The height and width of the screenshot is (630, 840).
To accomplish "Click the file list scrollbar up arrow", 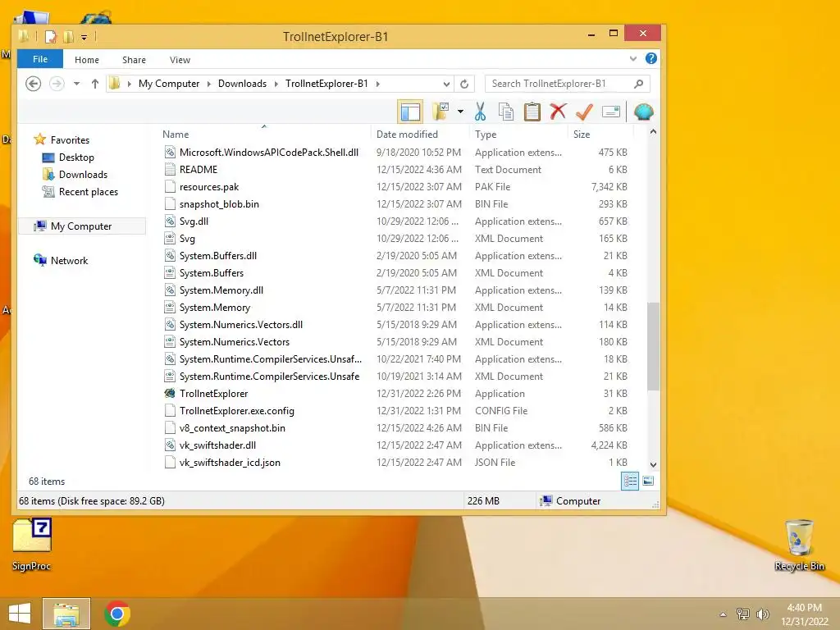I will [x=653, y=132].
